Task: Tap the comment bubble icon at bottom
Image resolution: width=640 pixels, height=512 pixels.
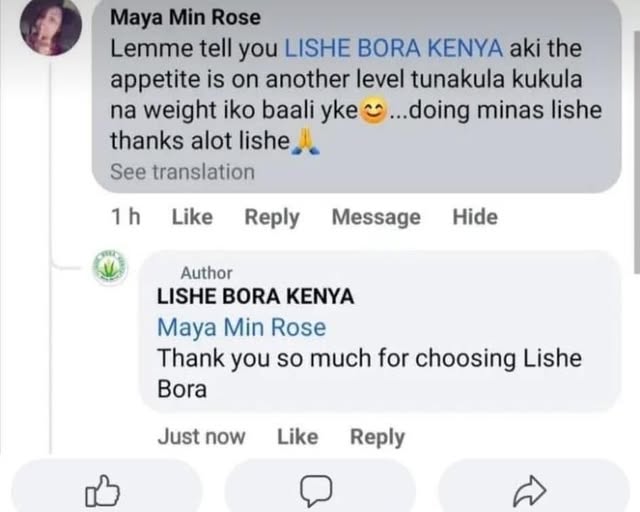Action: pos(317,491)
